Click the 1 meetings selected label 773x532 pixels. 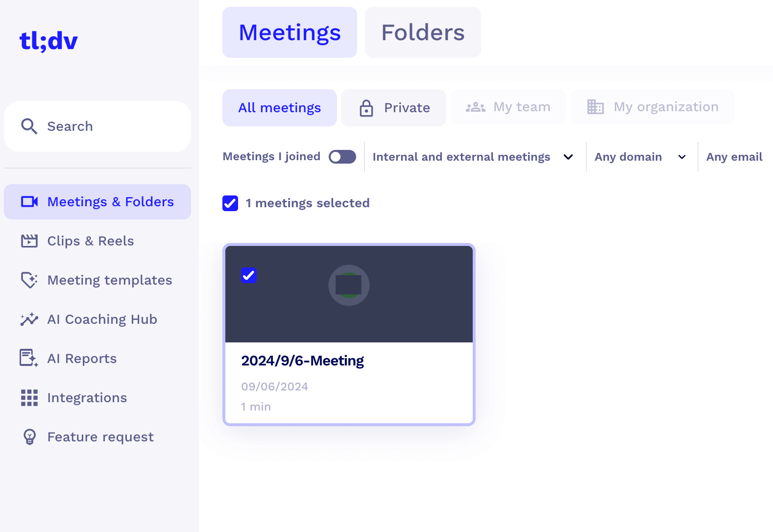308,203
